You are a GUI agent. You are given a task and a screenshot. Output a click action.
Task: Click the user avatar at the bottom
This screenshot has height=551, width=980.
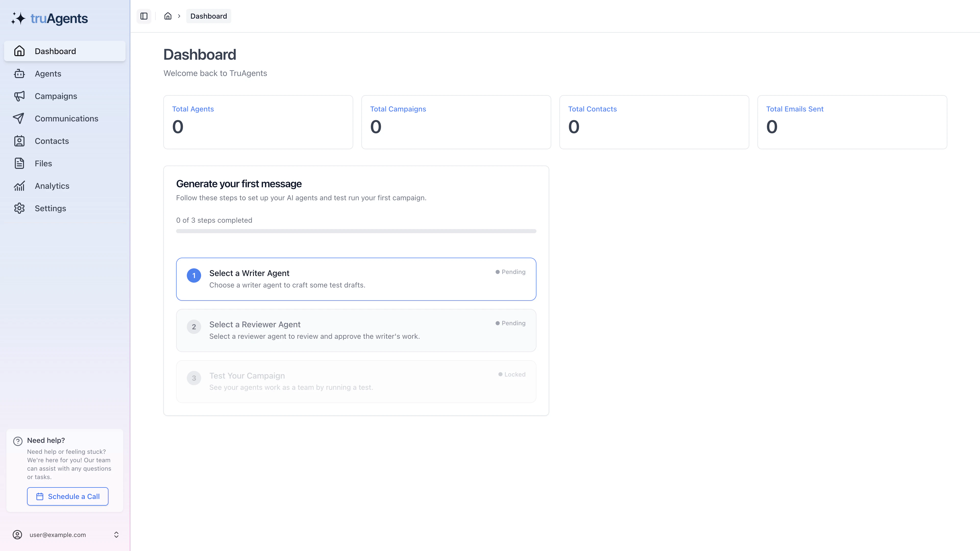pos(17,534)
